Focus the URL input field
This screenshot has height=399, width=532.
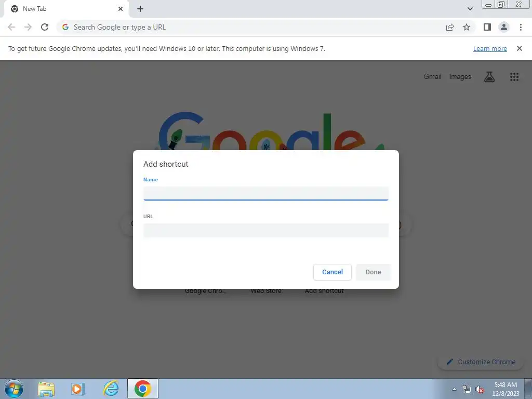(265, 230)
